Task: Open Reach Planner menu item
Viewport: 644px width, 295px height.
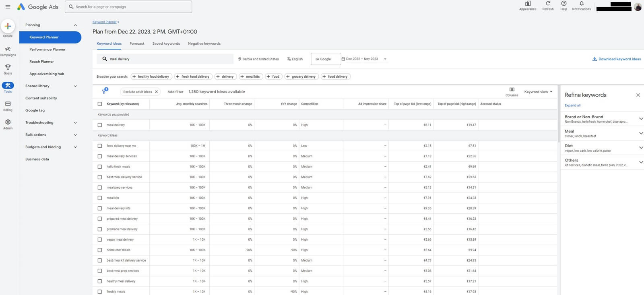Action: [41, 62]
